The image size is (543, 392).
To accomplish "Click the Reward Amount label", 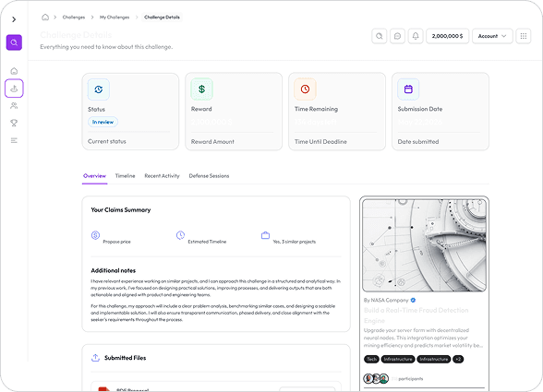I will click(212, 141).
